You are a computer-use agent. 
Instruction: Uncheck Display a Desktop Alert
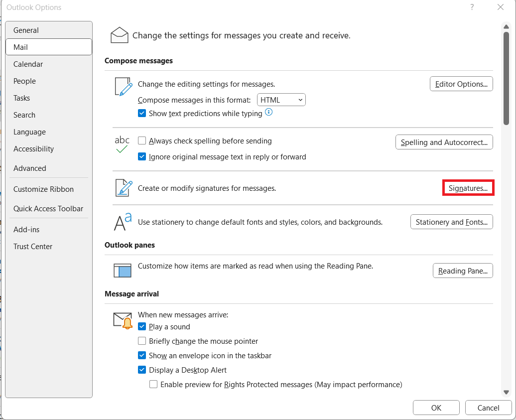click(142, 370)
